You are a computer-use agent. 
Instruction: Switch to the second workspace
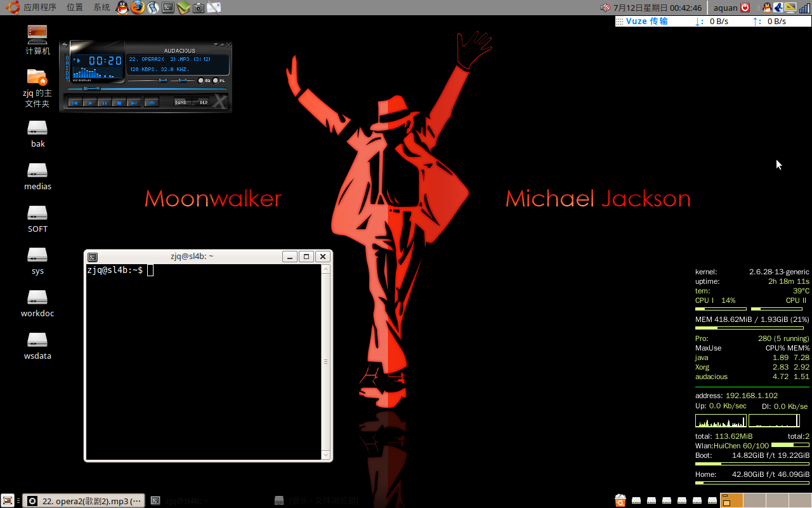[754, 500]
